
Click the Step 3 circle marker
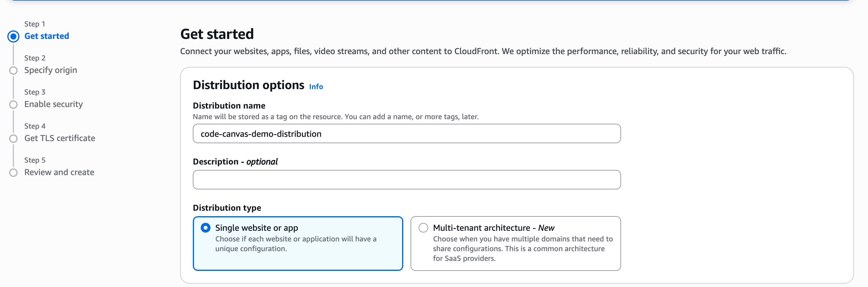13,104
